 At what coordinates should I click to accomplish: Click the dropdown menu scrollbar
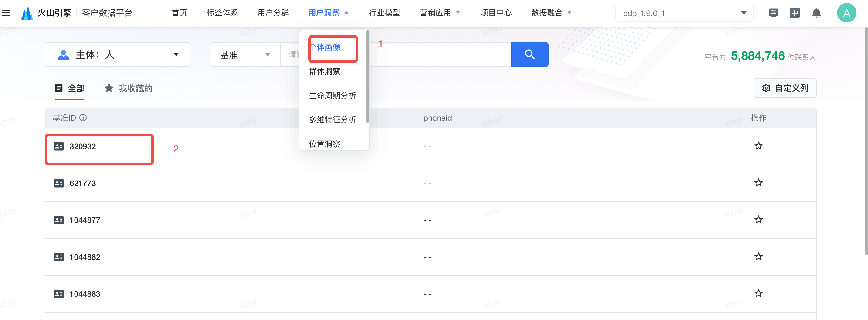pos(367,77)
